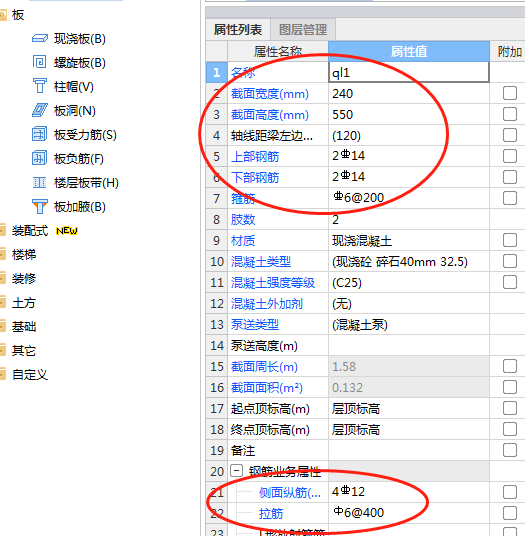Tick the 附加 checkbox for 轴线距梁左边

point(510,135)
